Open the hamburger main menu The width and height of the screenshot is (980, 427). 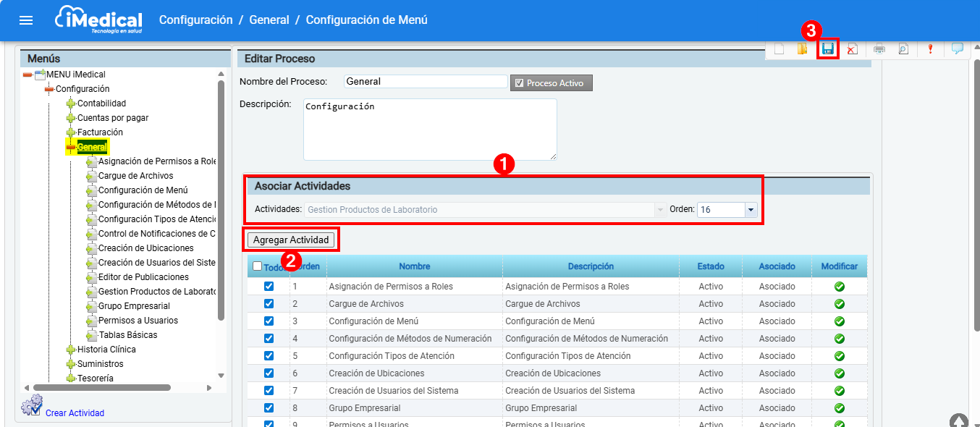tap(26, 20)
